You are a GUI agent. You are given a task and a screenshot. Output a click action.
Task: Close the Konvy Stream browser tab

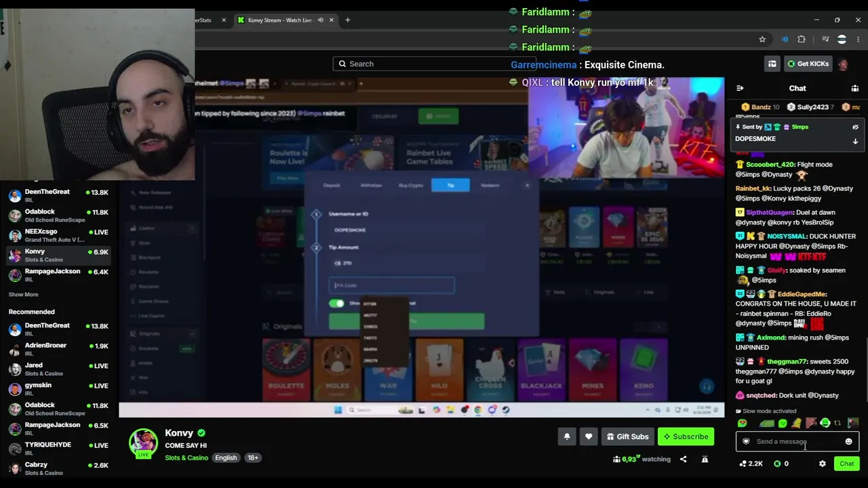point(332,20)
